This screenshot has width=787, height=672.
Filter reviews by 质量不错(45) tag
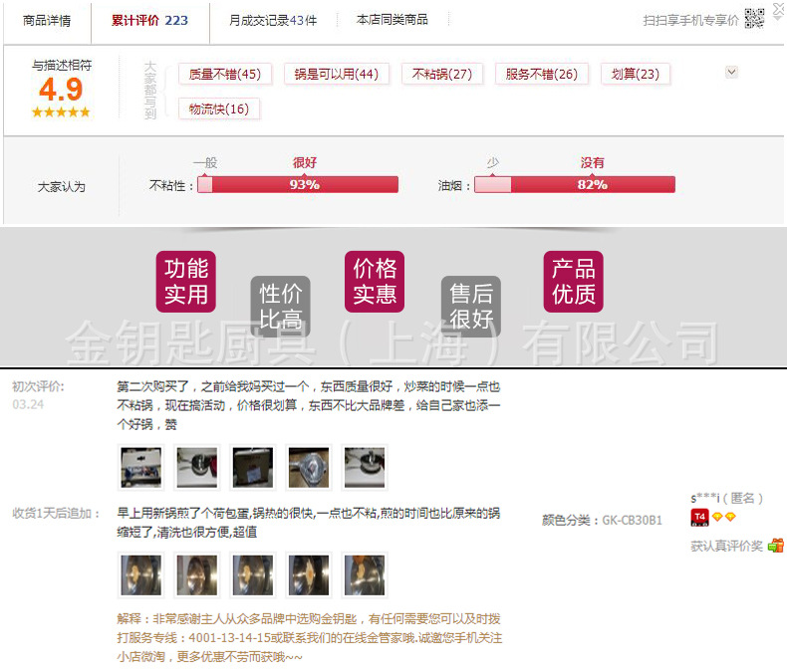pyautogui.click(x=225, y=75)
